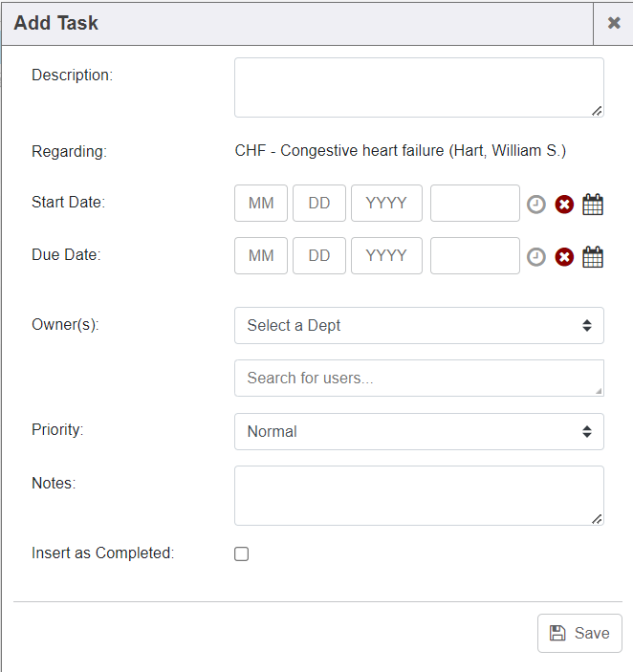
Task: Click the Due Date clock icon
Action: tap(536, 256)
